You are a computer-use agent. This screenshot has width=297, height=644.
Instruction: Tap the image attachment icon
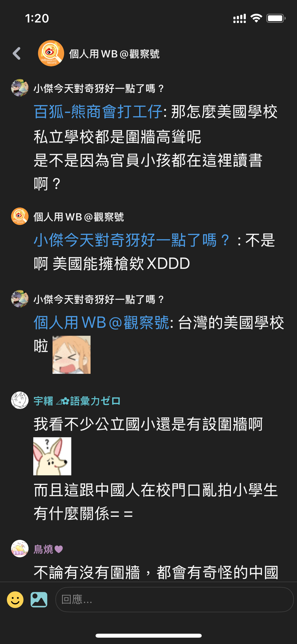[39, 600]
